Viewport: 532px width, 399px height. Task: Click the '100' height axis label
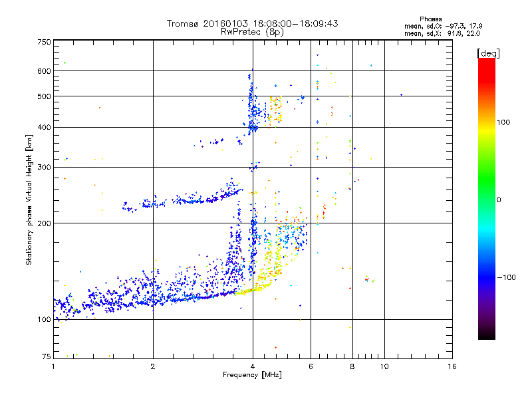pos(44,319)
